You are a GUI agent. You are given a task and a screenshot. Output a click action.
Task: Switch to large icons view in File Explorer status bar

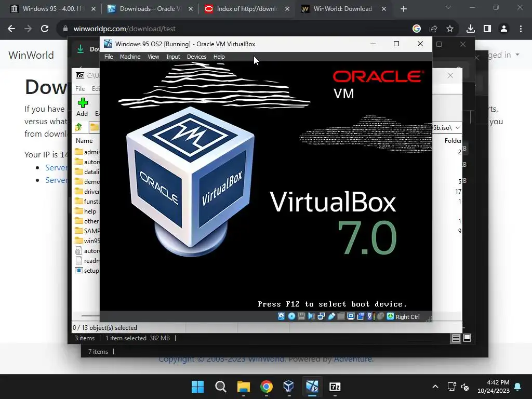pos(467,338)
